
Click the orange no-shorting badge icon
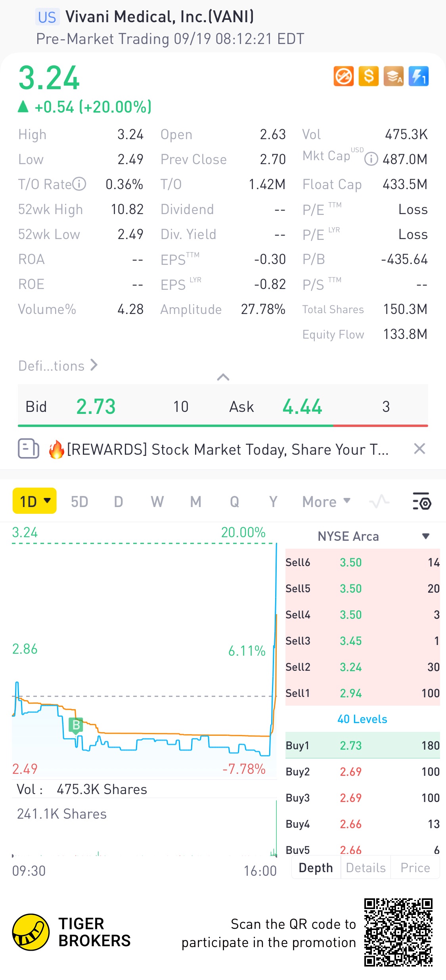click(x=343, y=76)
